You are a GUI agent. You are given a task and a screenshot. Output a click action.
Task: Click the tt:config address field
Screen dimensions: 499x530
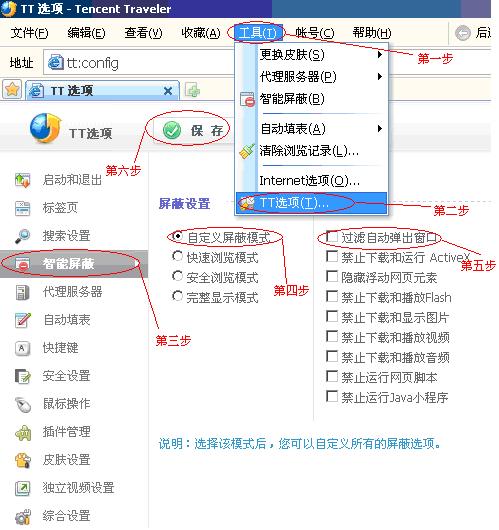[140, 63]
